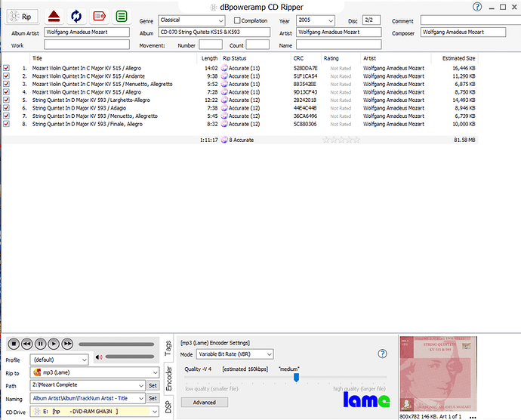Skip to next track with forward button
Viewport: 521px width, 420px height.
pyautogui.click(x=67, y=344)
